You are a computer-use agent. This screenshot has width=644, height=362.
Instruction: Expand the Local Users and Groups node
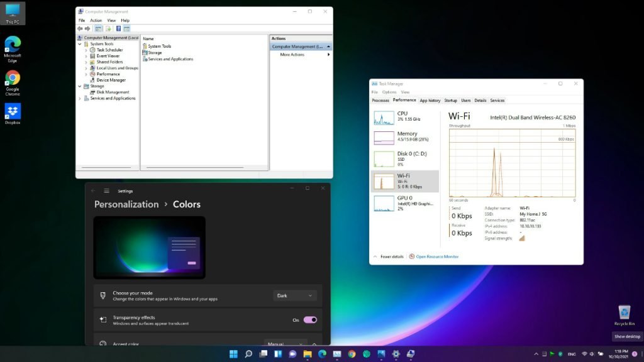pos(86,68)
